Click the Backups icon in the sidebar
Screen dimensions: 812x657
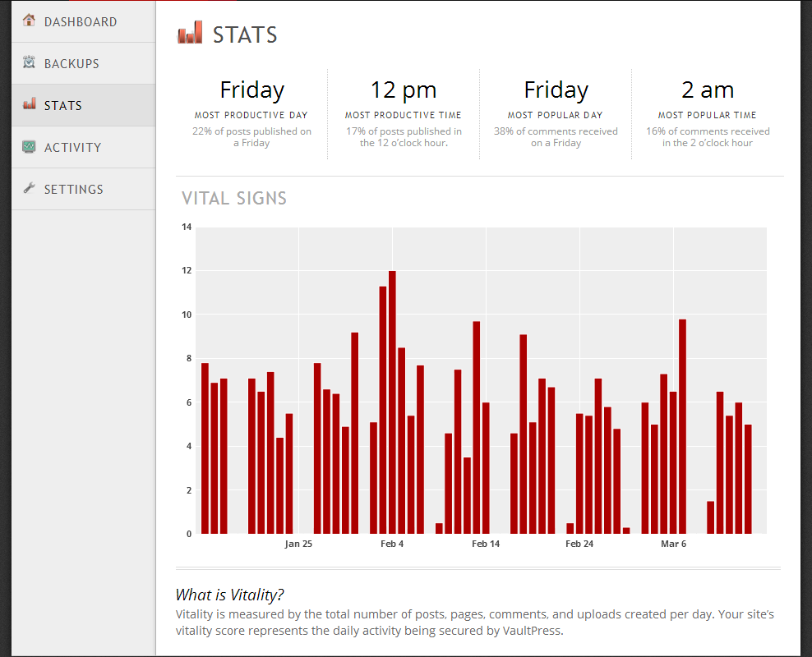point(30,62)
